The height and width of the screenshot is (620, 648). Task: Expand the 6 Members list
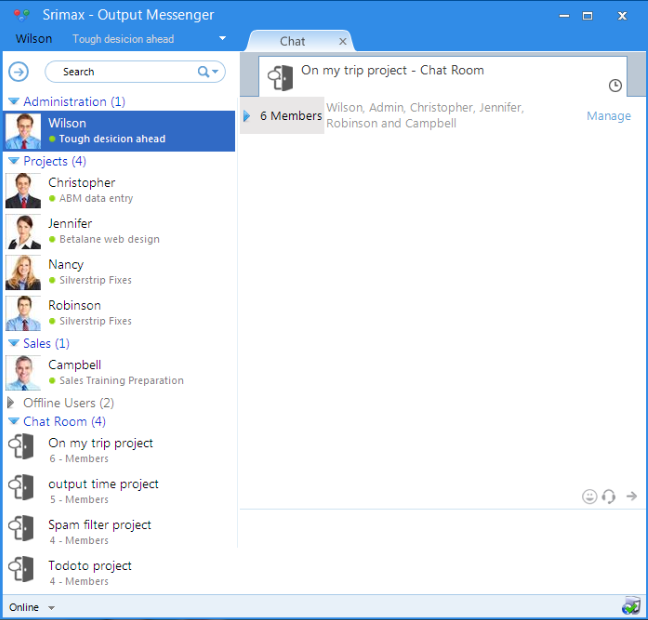coord(247,116)
